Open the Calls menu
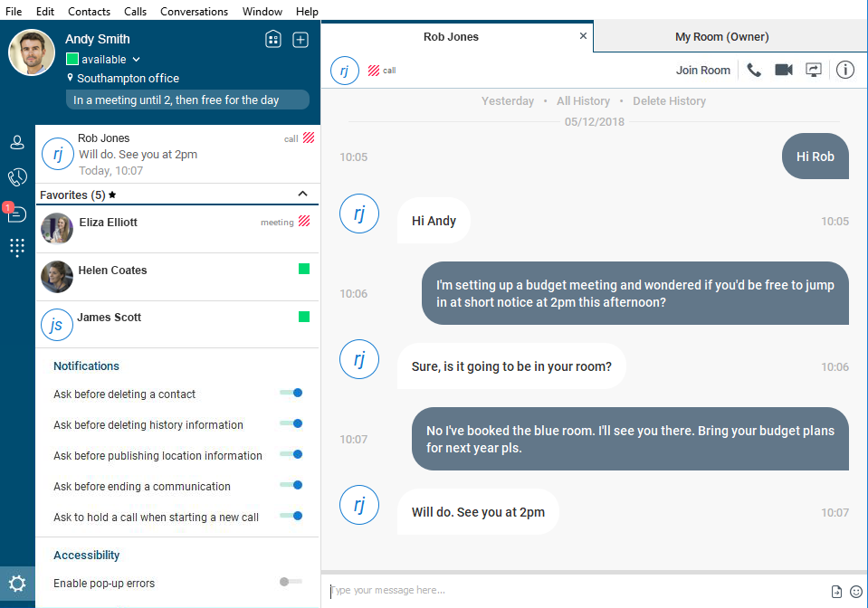Viewport: 868px width, 608px height. coord(135,11)
